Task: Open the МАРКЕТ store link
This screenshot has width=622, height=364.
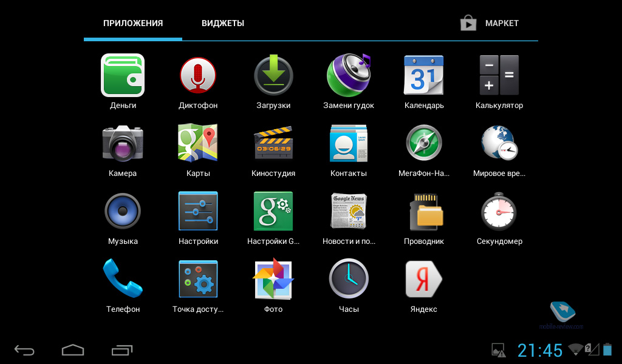Action: (x=490, y=23)
